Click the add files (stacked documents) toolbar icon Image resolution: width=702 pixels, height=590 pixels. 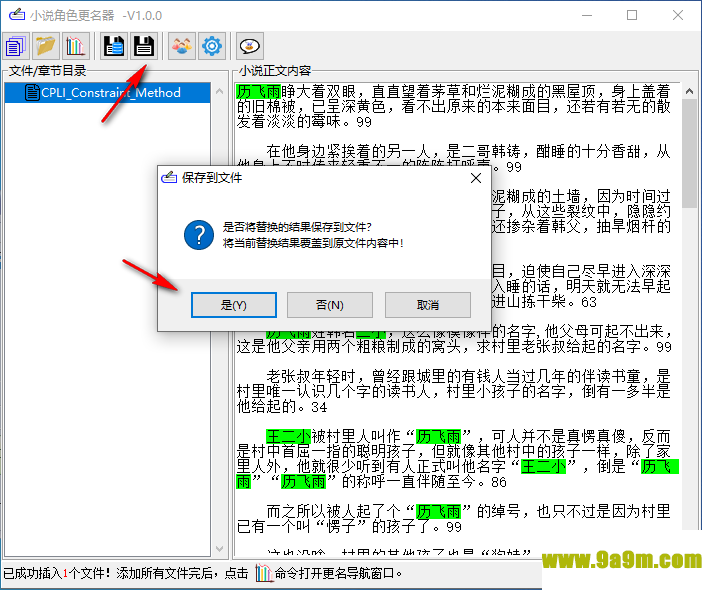[16, 46]
